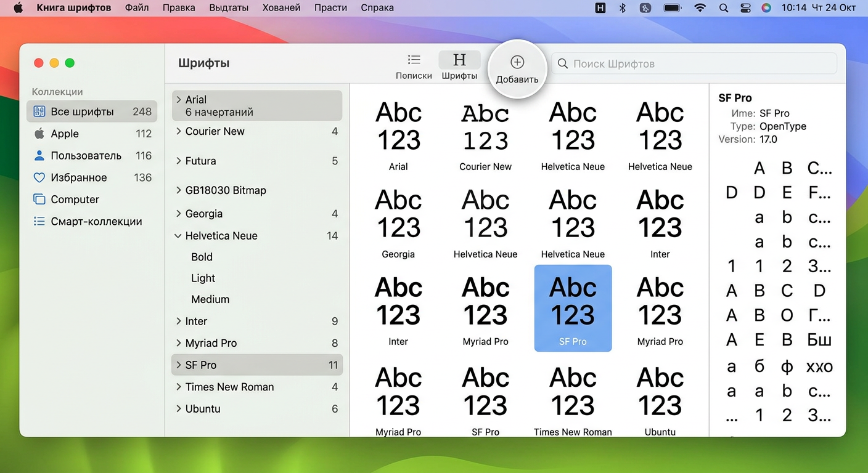Open the Файл menu
Image resolution: width=868 pixels, height=473 pixels.
(136, 8)
